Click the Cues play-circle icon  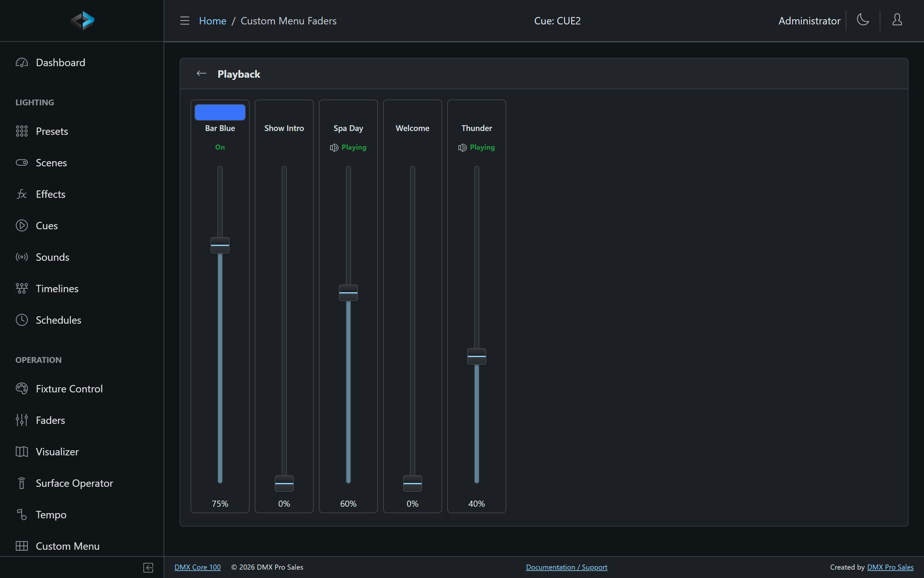point(22,225)
